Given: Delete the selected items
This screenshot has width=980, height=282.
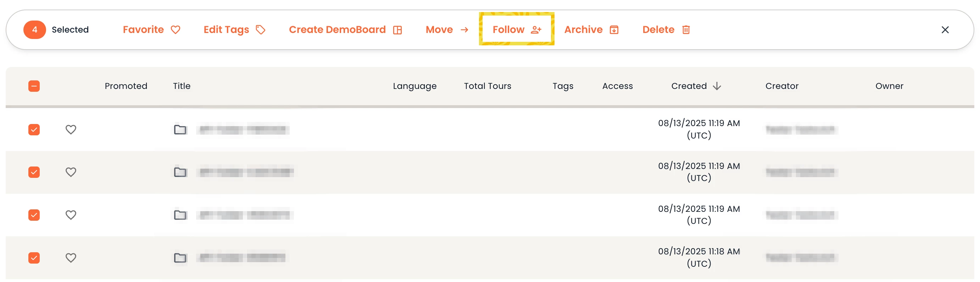Looking at the screenshot, I should [x=666, y=30].
